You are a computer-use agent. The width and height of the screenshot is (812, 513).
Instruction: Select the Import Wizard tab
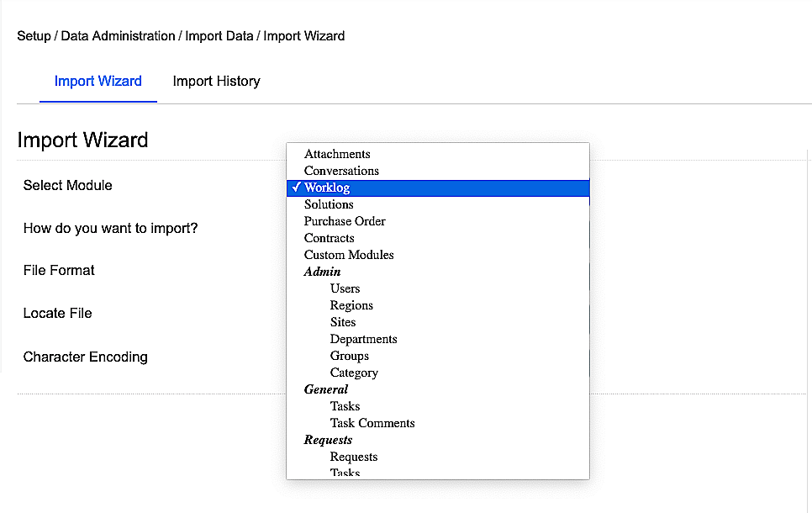click(98, 82)
